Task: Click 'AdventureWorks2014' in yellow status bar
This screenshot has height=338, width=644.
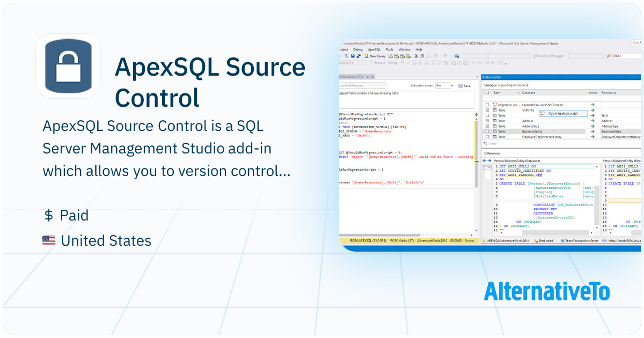Action: pyautogui.click(x=432, y=241)
